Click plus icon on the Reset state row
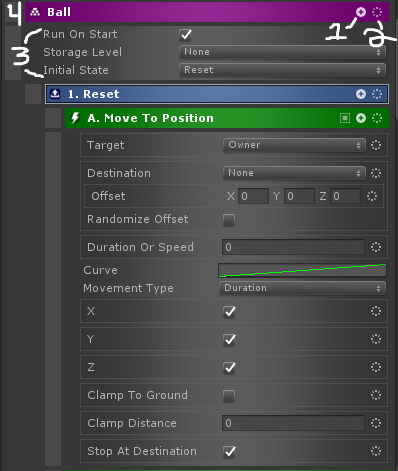 [361, 94]
